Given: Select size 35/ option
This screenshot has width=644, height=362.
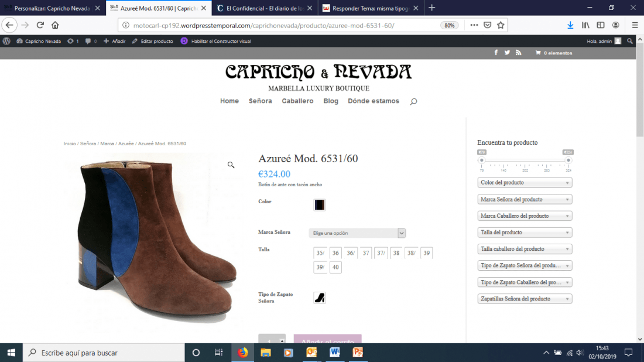Looking at the screenshot, I should click(320, 253).
